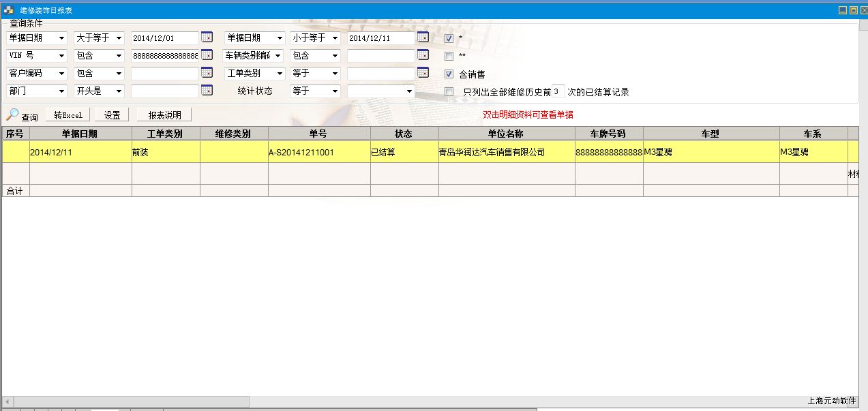Open calendar picker beside the 2014/12/01 date field
The width and height of the screenshot is (868, 411).
[207, 37]
